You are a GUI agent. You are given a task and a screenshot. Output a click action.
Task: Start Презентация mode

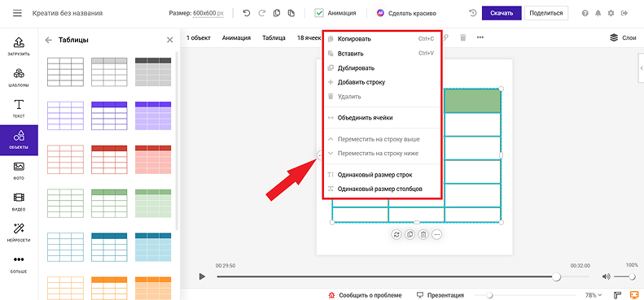[440, 295]
